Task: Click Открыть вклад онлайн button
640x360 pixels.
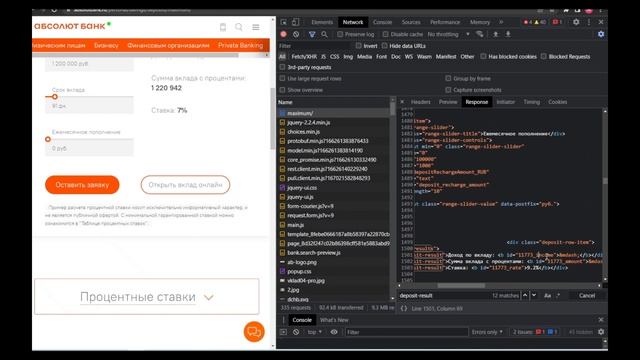Action: 185,184
